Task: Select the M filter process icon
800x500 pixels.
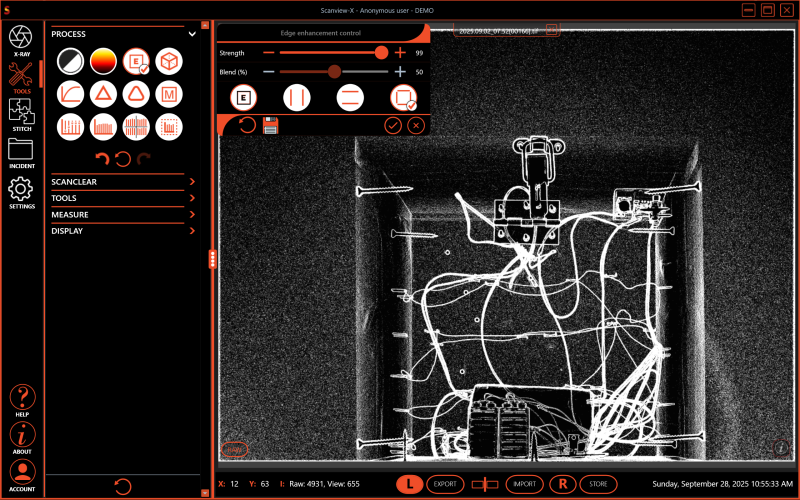Action: pos(169,94)
